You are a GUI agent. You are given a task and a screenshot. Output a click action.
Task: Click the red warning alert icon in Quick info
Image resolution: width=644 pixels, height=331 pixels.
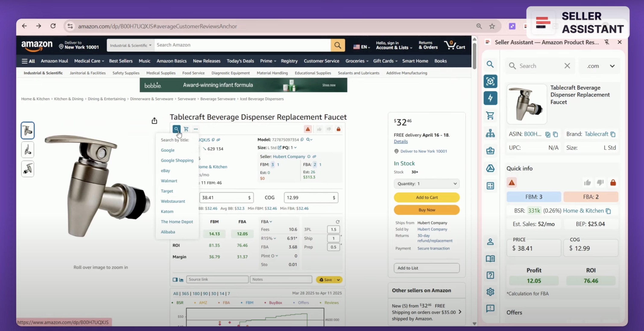511,183
